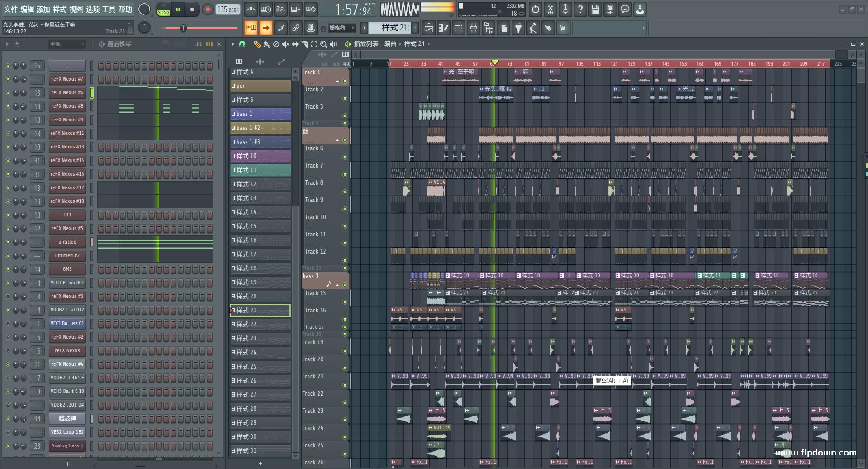Open the 添加 menu
Viewport: 868px width, 469px height.
point(43,10)
